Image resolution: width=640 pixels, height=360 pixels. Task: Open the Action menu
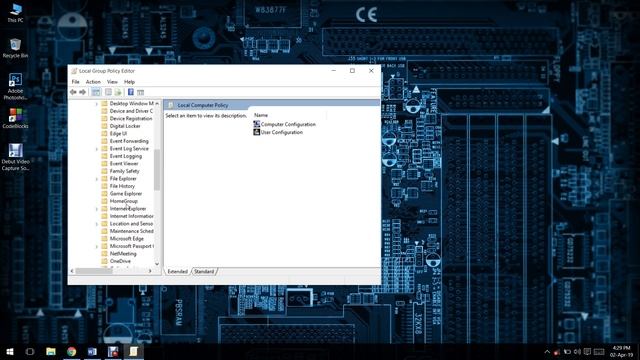coord(93,82)
